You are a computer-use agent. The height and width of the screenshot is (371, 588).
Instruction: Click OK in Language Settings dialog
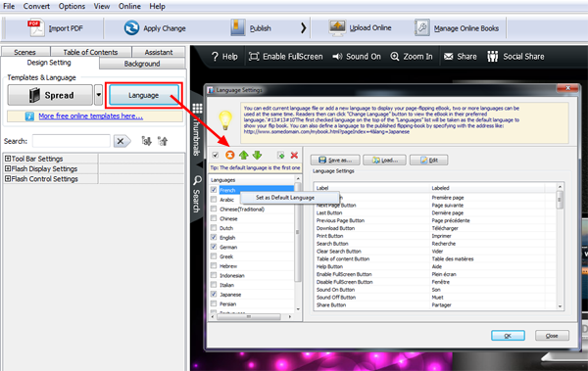click(508, 336)
